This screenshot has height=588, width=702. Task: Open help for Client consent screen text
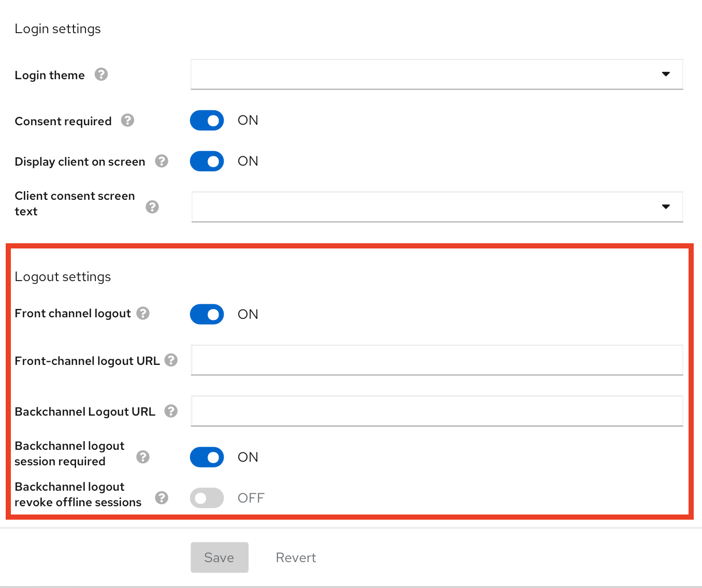tap(152, 207)
